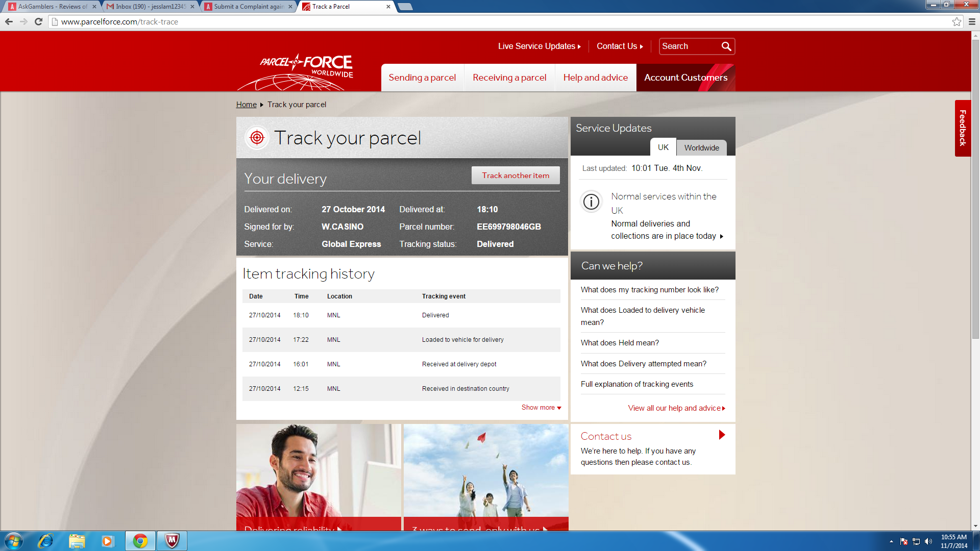Click the taskbar clock showing 10:55 AM
The height and width of the screenshot is (551, 980).
pos(953,541)
